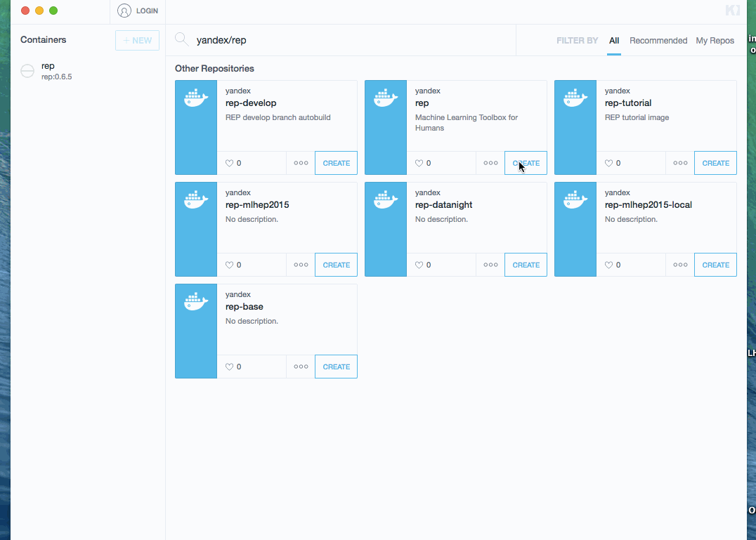Click the rep-develop Docker whale thumbnail

pyautogui.click(x=196, y=128)
